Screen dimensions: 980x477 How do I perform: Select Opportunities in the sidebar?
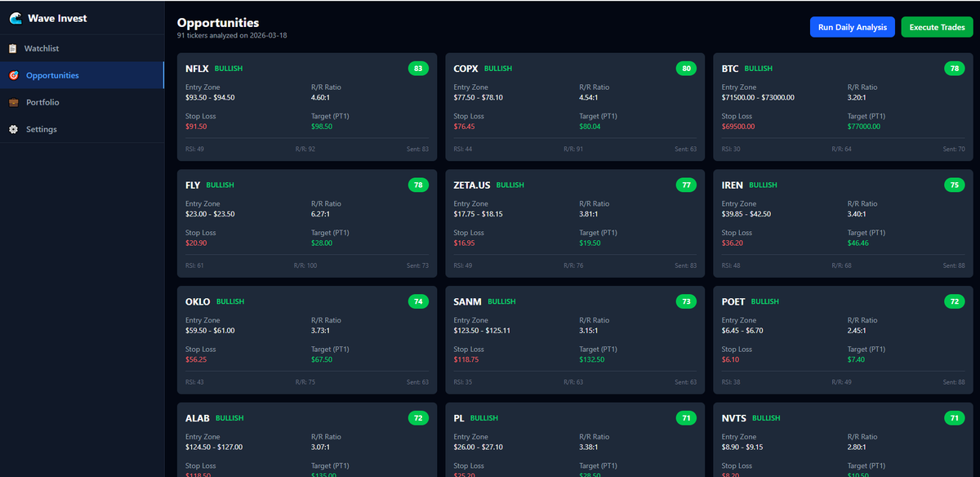tap(82, 75)
